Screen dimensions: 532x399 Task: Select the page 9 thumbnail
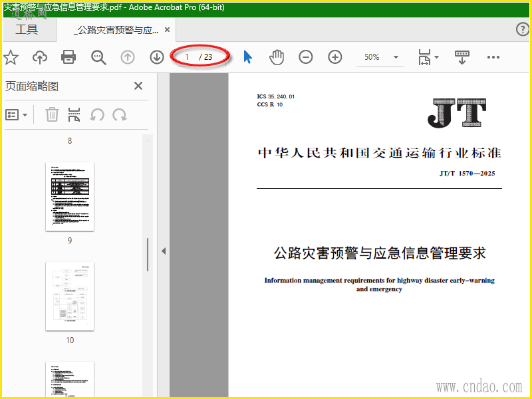pyautogui.click(x=70, y=196)
